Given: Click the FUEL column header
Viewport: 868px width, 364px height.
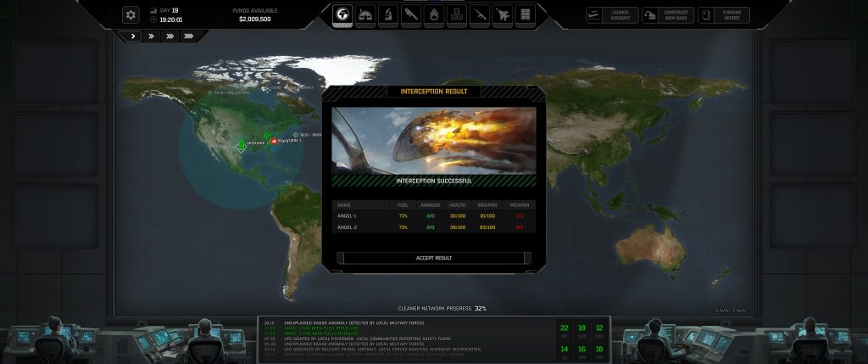Looking at the screenshot, I should click(403, 205).
